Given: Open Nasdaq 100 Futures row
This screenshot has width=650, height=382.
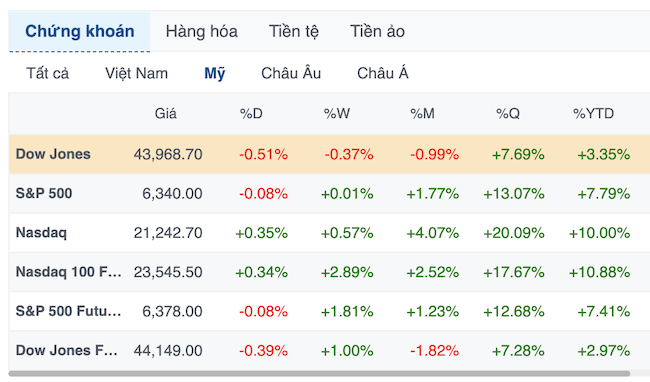Looking at the screenshot, I should tap(68, 272).
